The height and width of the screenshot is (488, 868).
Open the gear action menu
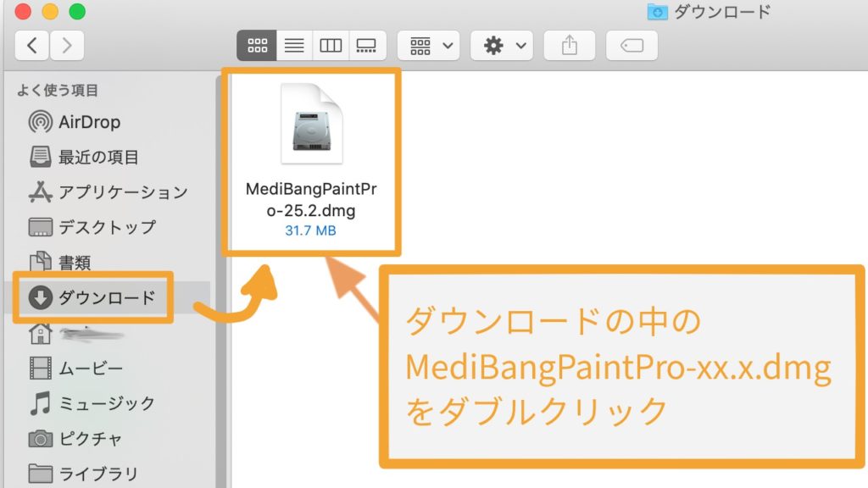(x=502, y=46)
